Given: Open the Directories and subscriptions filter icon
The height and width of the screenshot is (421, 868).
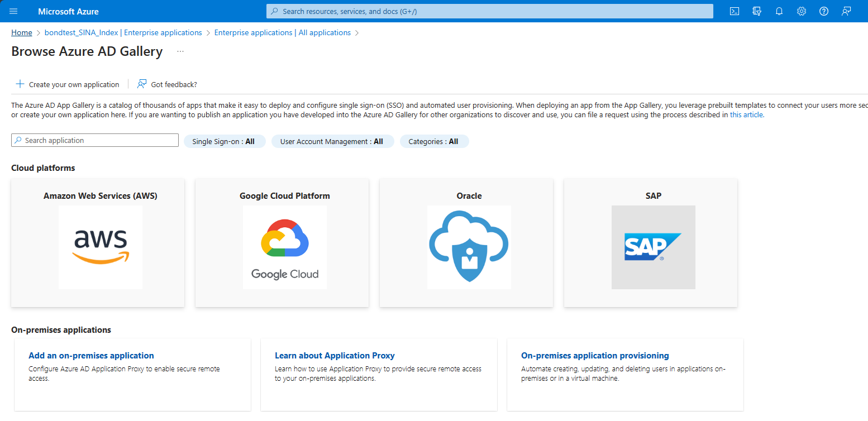Looking at the screenshot, I should coord(757,11).
